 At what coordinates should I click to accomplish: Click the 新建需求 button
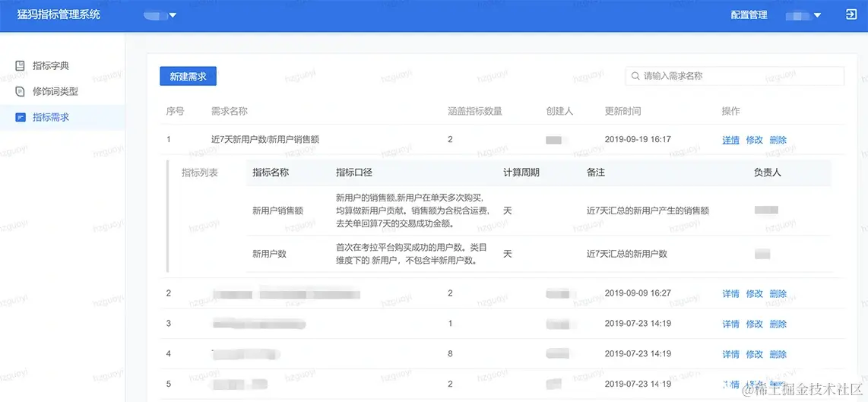pyautogui.click(x=188, y=77)
